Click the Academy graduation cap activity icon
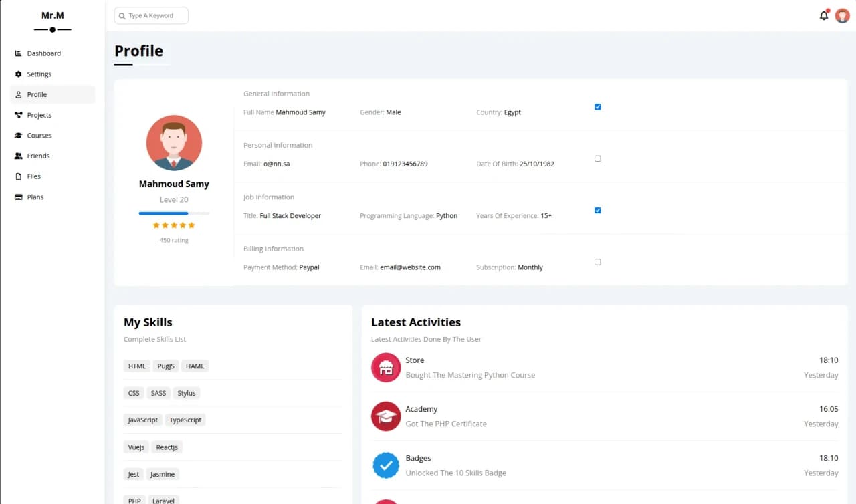 (386, 416)
